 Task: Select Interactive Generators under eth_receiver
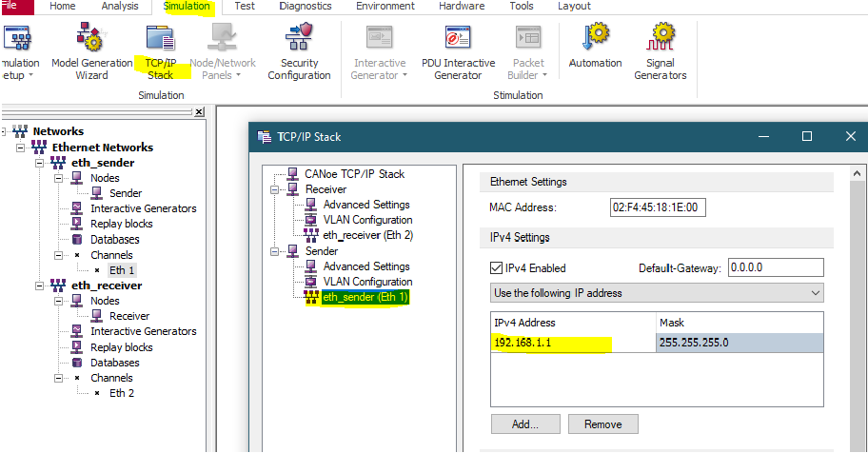click(143, 332)
